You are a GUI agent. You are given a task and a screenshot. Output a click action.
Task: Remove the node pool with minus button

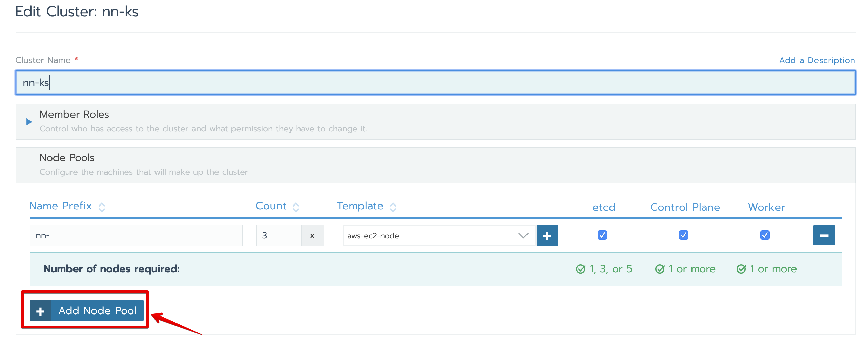(x=824, y=235)
